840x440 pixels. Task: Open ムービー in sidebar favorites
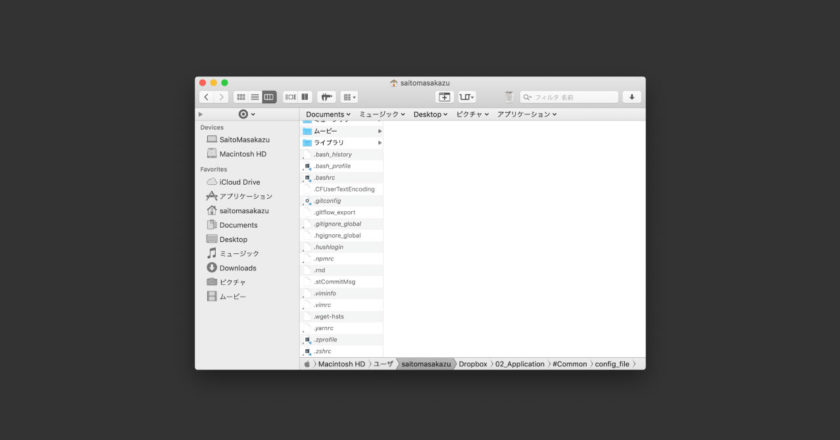tap(227, 296)
